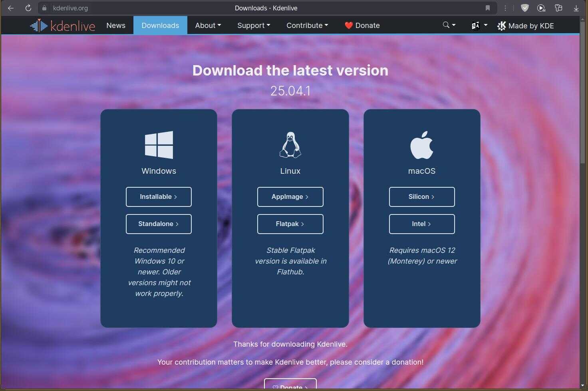Image resolution: width=588 pixels, height=391 pixels.
Task: Click the "Requires macOS 12 (Monterey) or newer" note
Action: tap(422, 256)
